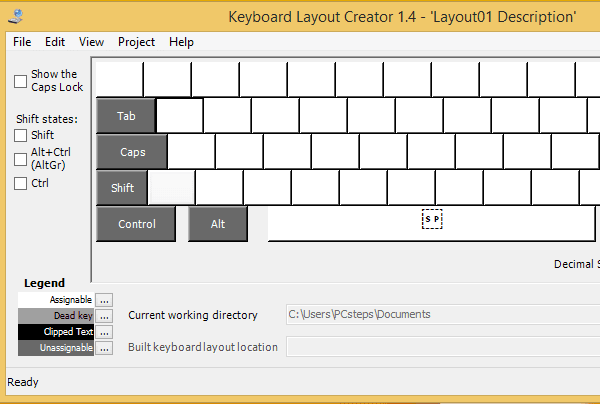Click the Assignable white color swatch
The height and width of the screenshot is (404, 600).
click(x=56, y=300)
